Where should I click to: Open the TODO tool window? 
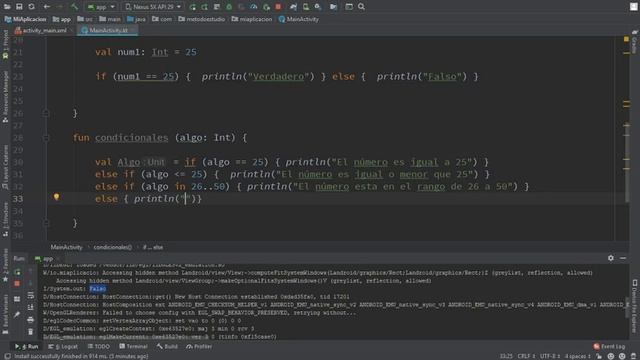99,346
